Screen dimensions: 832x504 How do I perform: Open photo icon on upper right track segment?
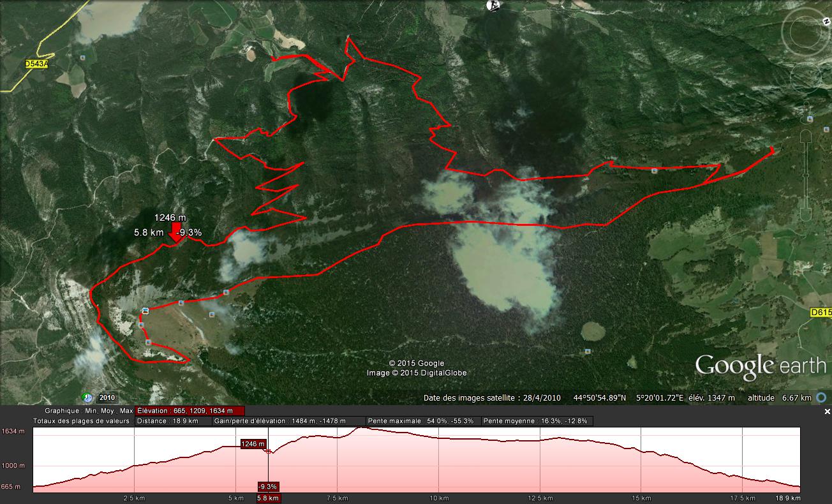pyautogui.click(x=655, y=170)
